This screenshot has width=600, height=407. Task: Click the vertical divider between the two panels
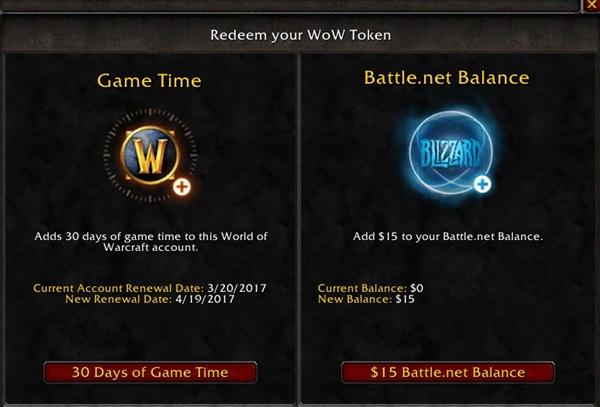[298, 230]
